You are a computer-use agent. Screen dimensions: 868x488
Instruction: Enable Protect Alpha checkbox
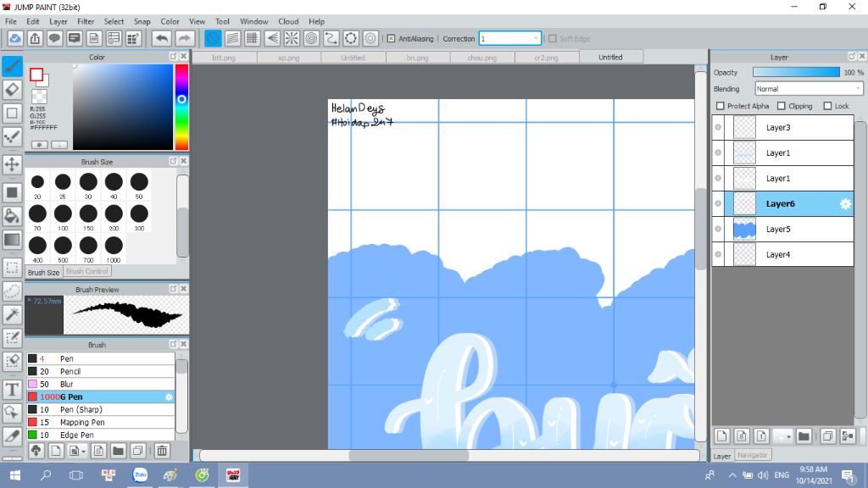[721, 106]
